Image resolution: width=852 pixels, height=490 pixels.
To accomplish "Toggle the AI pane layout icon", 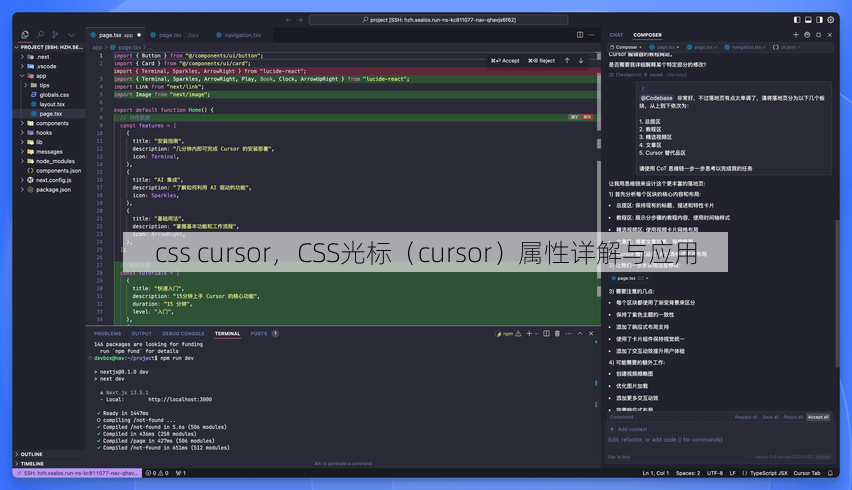I will pos(819,20).
